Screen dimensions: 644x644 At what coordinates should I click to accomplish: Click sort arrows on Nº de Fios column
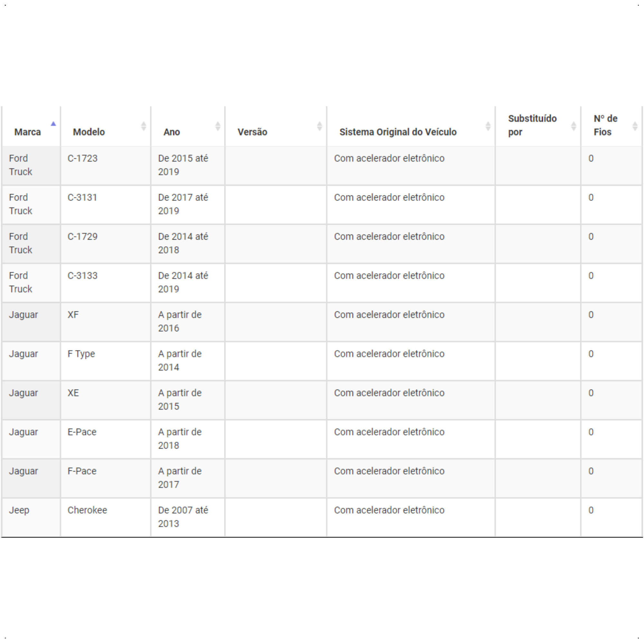(635, 126)
